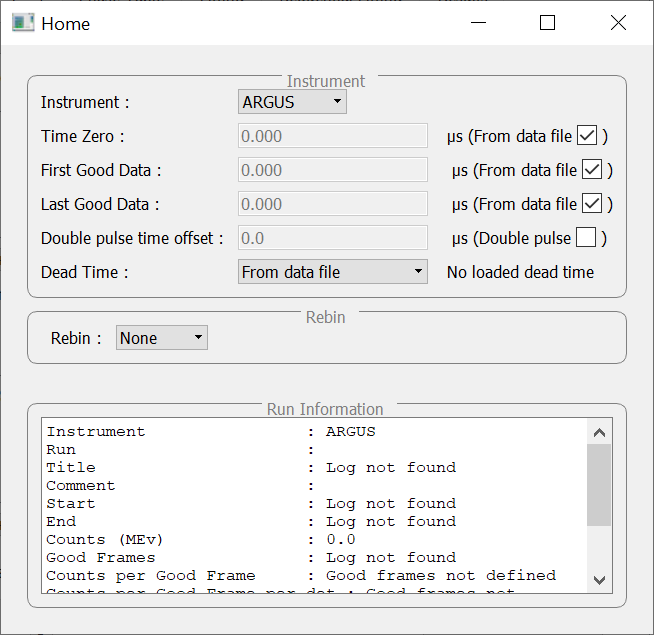Close the Home window
654x635 pixels.
[618, 23]
